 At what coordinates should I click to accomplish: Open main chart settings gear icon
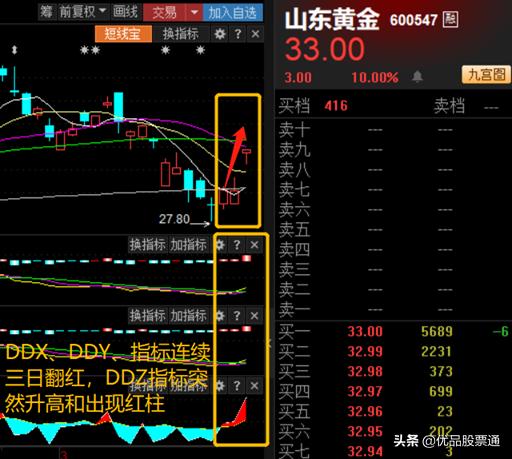point(220,34)
